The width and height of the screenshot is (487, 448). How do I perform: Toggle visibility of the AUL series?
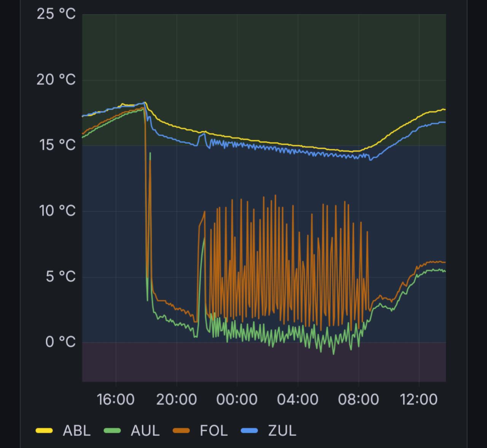pos(145,431)
